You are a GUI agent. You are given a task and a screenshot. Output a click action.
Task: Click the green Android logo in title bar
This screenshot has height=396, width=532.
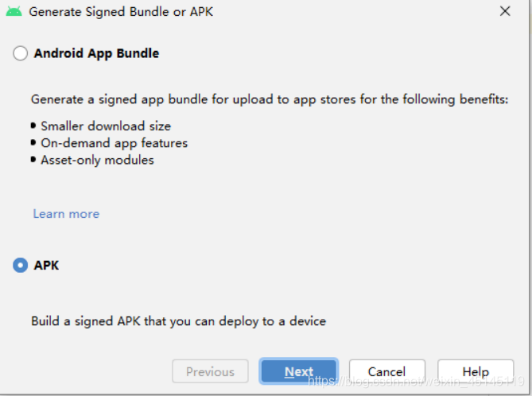pos(14,12)
